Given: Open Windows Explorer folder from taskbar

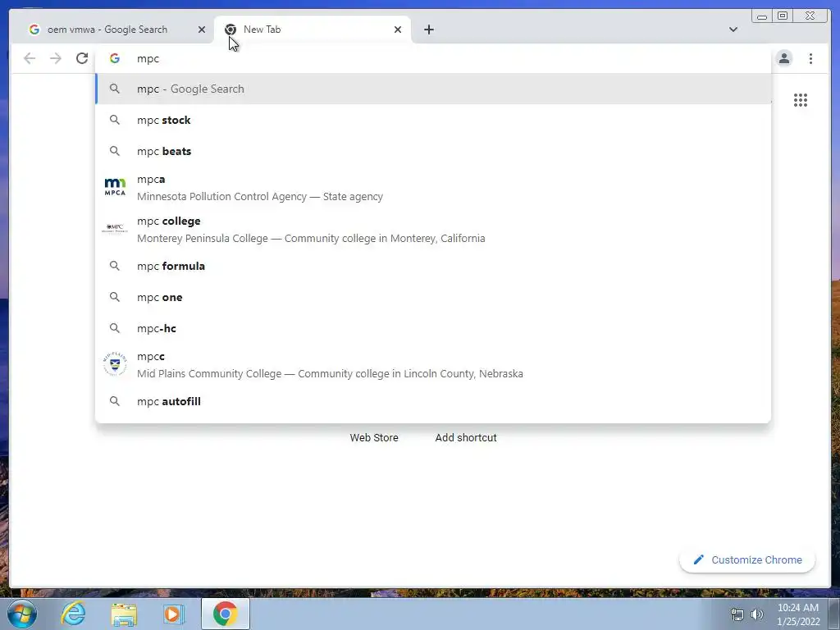Looking at the screenshot, I should tap(124, 614).
